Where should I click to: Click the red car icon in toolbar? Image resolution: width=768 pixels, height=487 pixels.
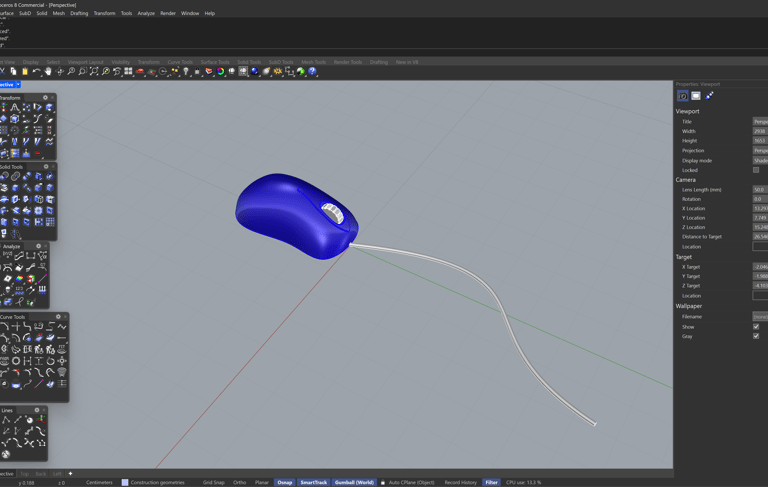140,72
